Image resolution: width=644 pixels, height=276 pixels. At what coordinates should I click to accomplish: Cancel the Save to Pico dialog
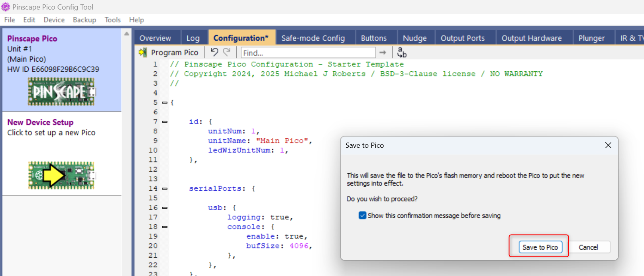click(588, 247)
